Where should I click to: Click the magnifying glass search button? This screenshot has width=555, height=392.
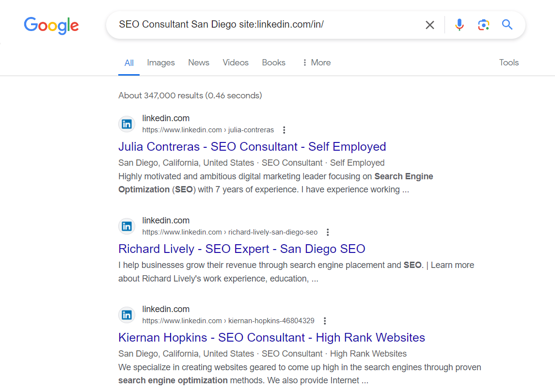tap(507, 25)
